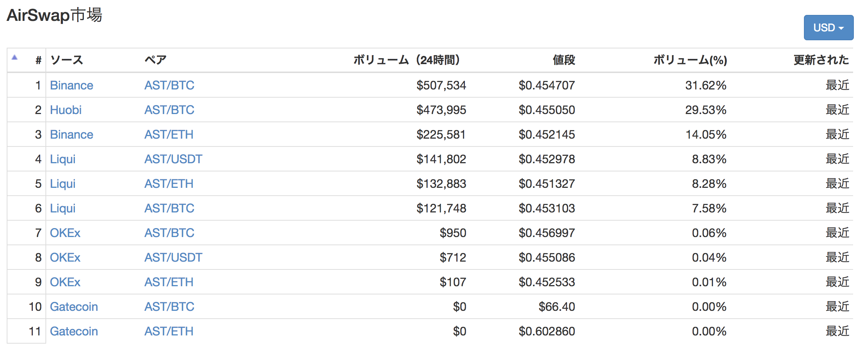Screen dimensions: 868x363
Task: Sort by 更新された column header
Action: point(821,60)
